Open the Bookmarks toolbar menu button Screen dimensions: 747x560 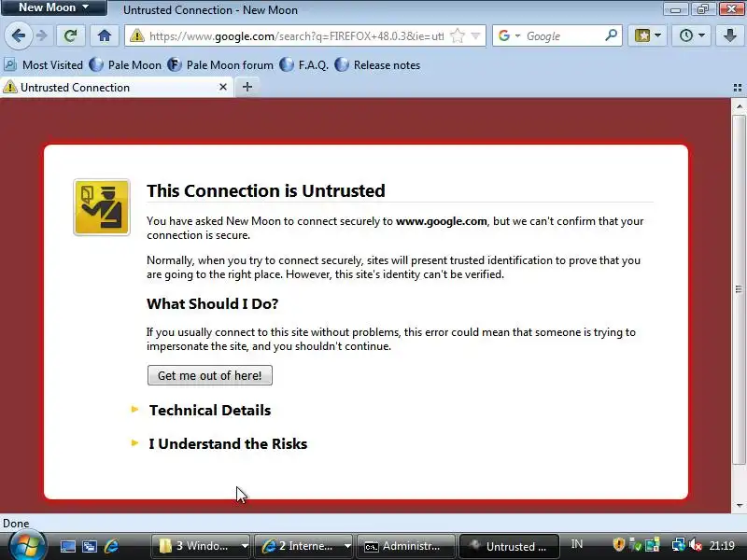point(647,35)
